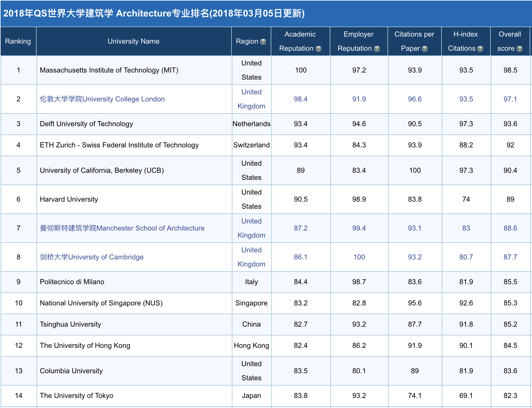
Task: Click help icon next to Overall score
Action: pos(520,49)
